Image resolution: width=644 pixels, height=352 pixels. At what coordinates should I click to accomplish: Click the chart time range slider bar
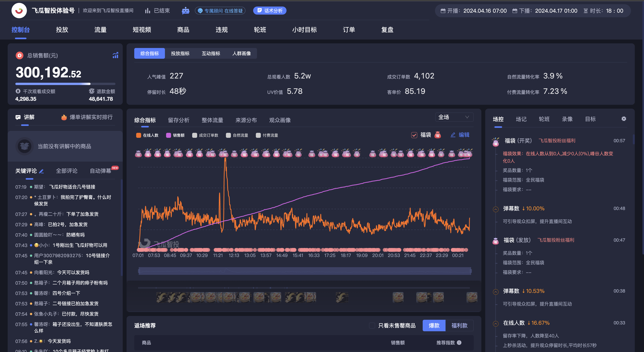pos(305,271)
